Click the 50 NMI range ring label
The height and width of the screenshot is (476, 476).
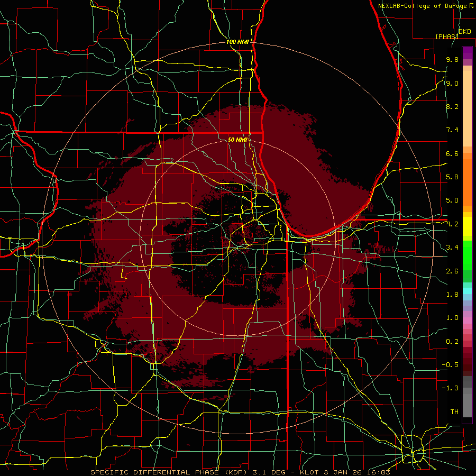237,140
